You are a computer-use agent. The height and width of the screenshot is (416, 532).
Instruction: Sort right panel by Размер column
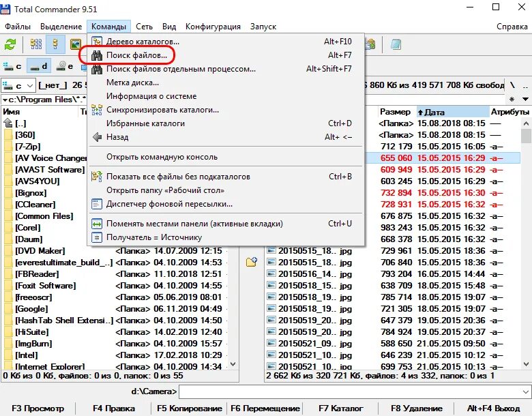click(x=397, y=112)
